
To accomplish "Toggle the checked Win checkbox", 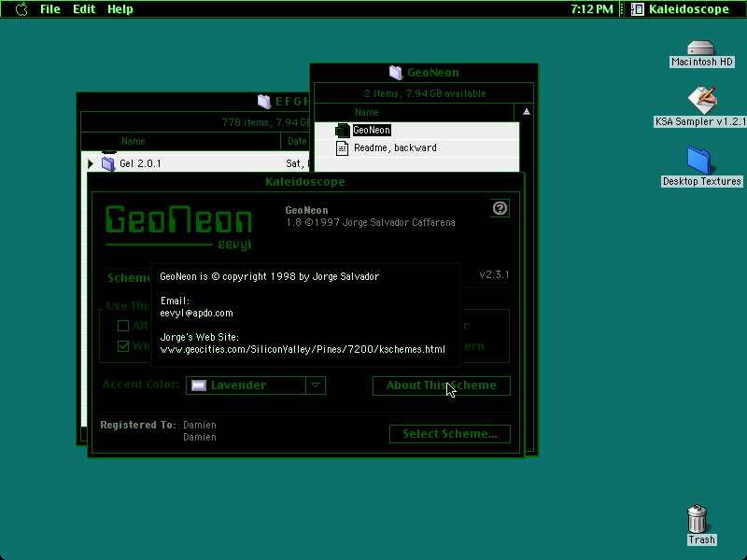I will point(123,346).
